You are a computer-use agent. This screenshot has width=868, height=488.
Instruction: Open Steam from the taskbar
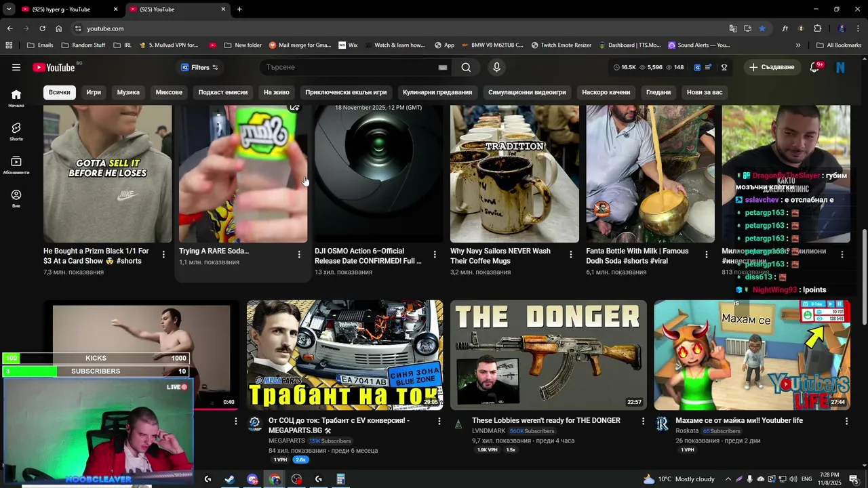pos(230,479)
